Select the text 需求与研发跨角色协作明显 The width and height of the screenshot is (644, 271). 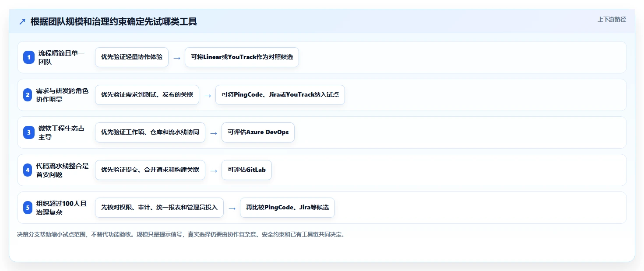point(62,95)
